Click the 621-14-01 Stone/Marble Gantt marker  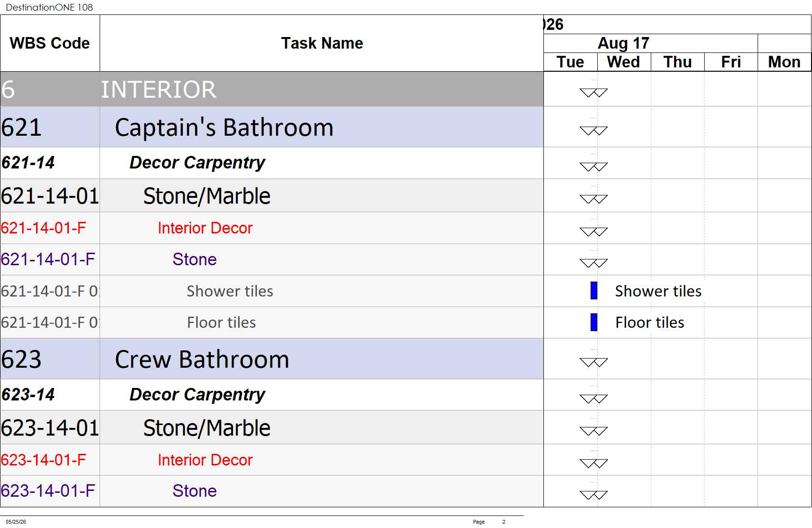pyautogui.click(x=593, y=199)
